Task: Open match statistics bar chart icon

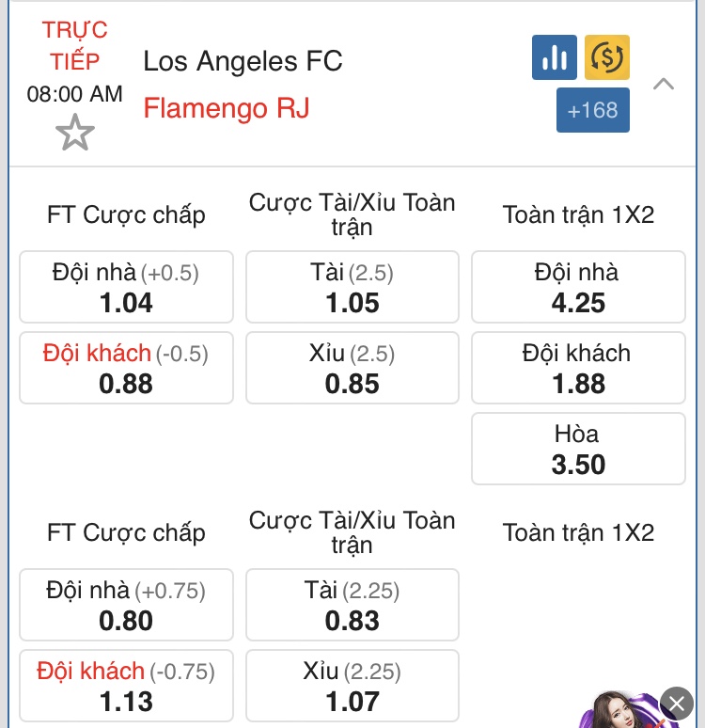Action: click(555, 57)
